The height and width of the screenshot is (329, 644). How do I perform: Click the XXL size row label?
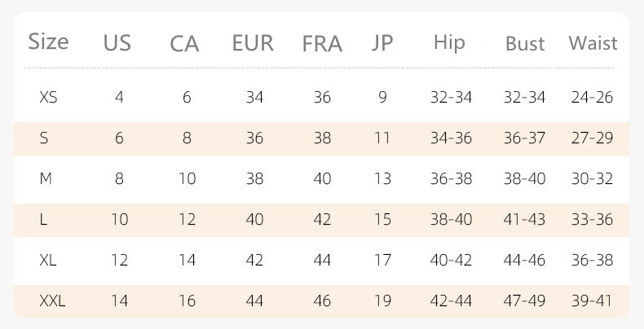(52, 301)
